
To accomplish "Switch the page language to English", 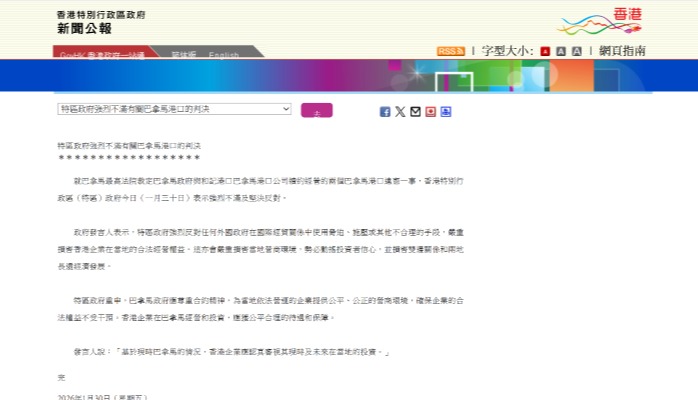I will tap(223, 54).
